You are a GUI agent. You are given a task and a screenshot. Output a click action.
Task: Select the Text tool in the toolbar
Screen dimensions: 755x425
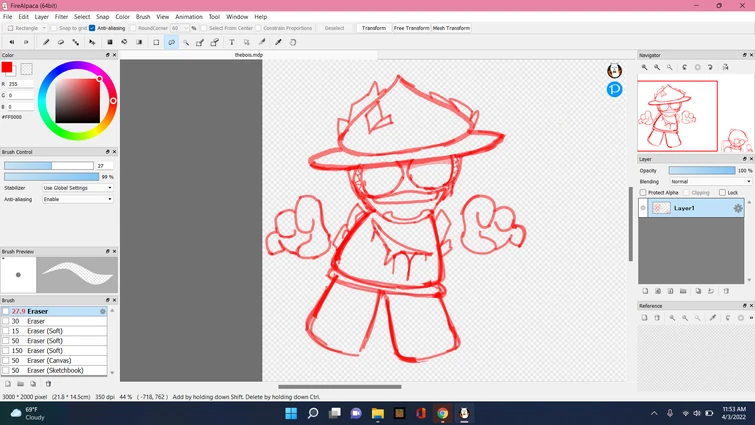(x=232, y=42)
